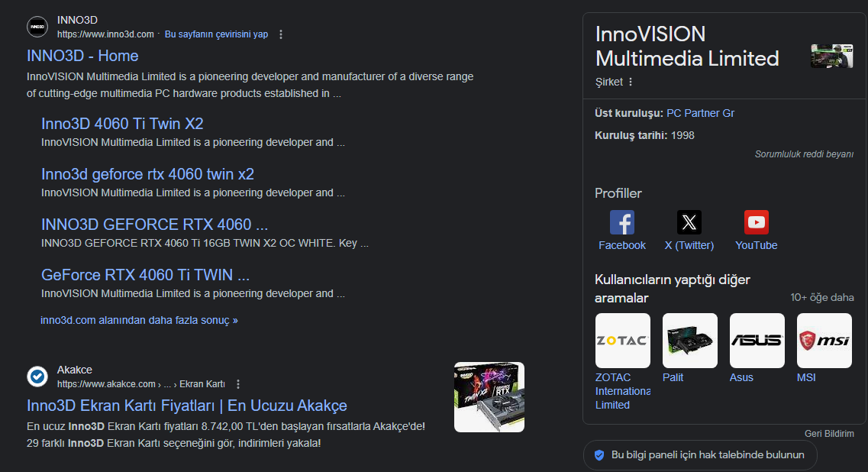The height and width of the screenshot is (472, 868).
Task: Click the https://www.inno3d.com URL text
Action: 105,34
